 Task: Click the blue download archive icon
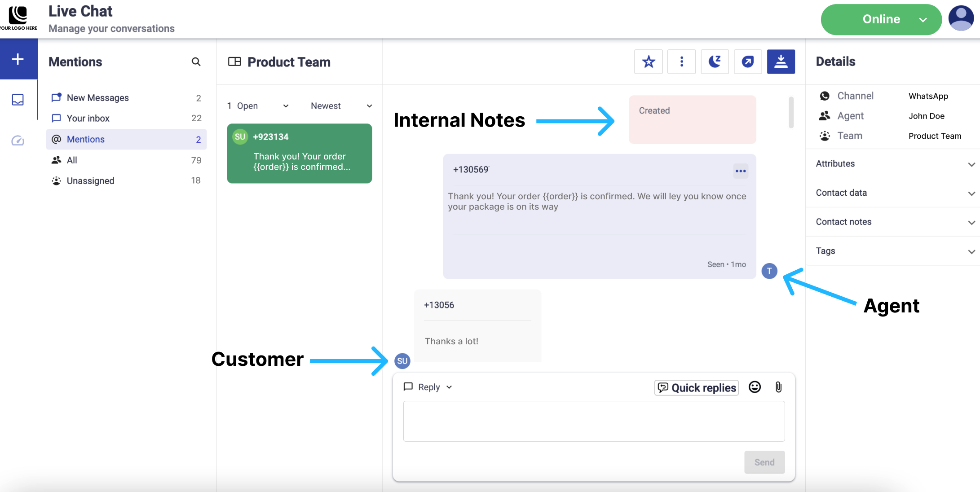(781, 61)
